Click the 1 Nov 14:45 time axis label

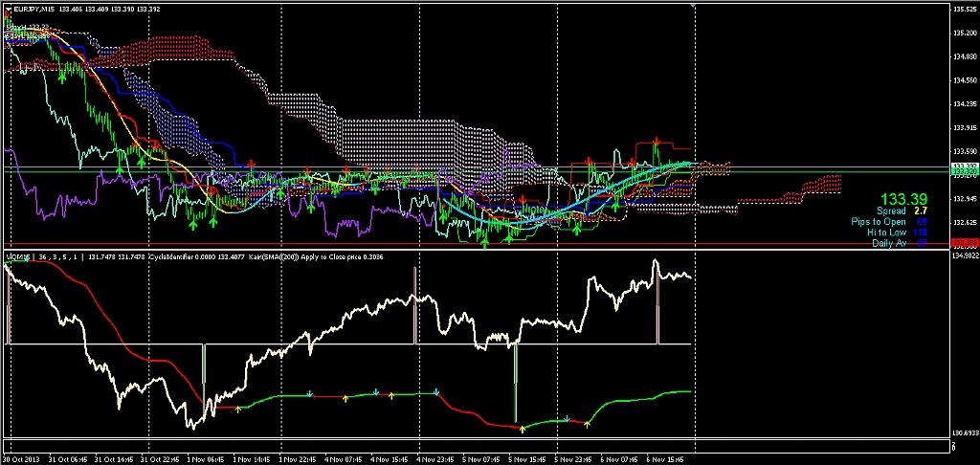[250, 459]
